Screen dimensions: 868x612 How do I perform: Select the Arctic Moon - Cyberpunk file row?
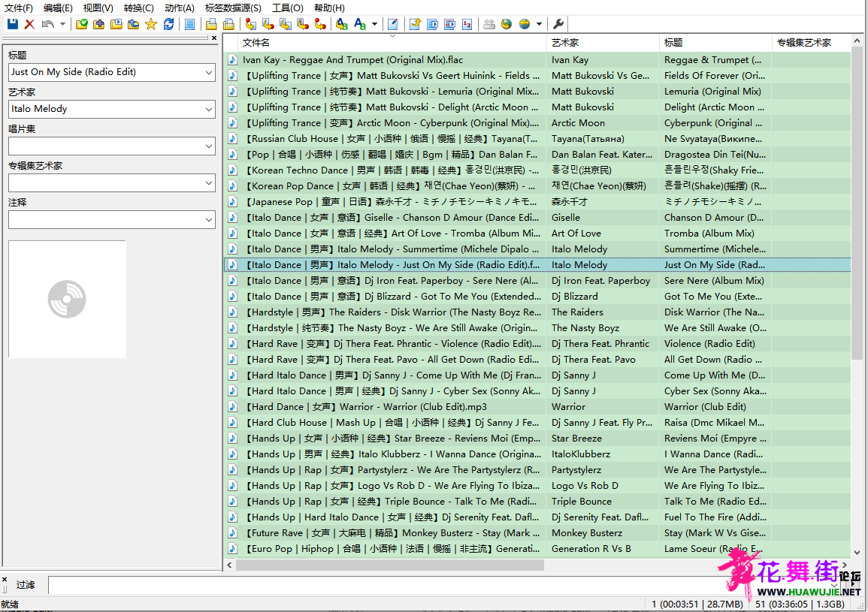(538, 123)
